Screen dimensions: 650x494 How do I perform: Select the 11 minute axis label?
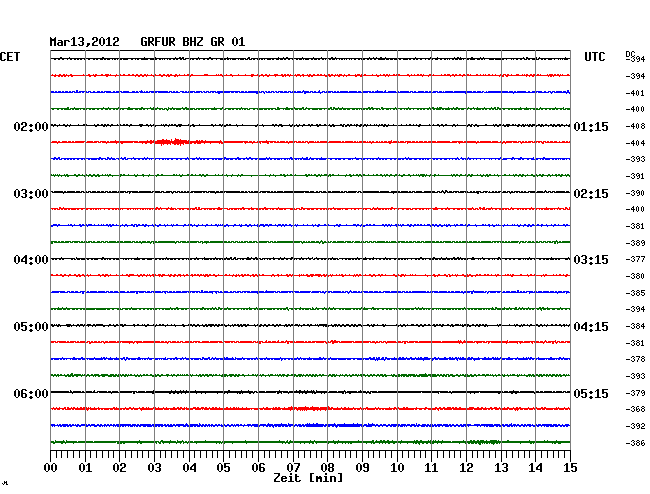point(431,467)
